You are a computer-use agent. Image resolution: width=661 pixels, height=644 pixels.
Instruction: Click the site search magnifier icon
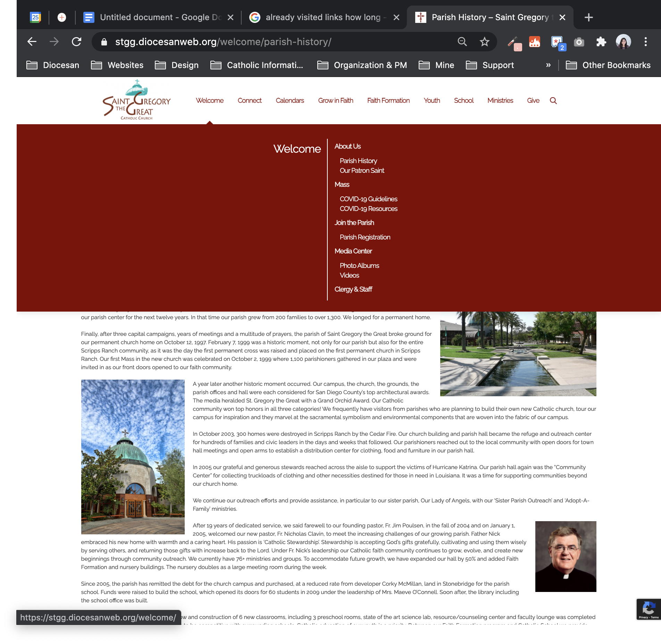[553, 101]
